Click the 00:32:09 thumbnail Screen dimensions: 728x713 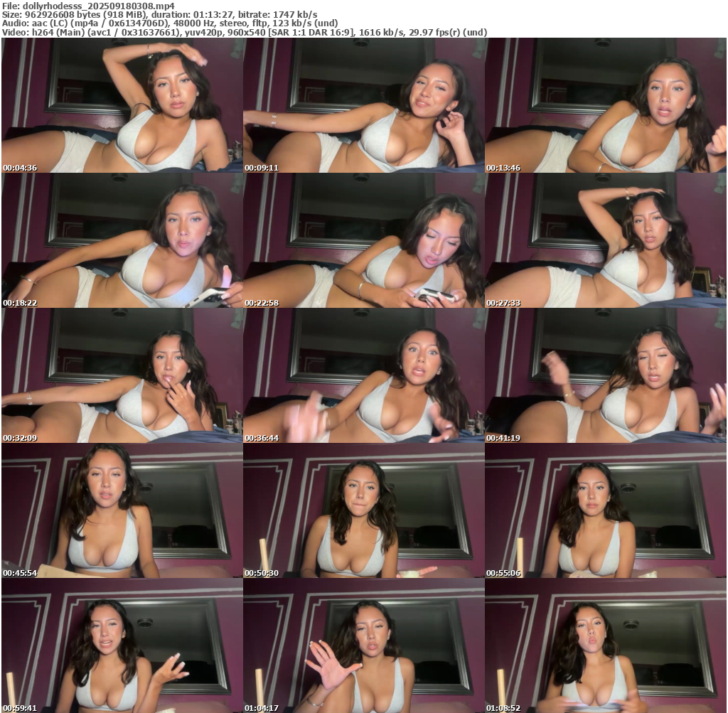[x=122, y=375]
